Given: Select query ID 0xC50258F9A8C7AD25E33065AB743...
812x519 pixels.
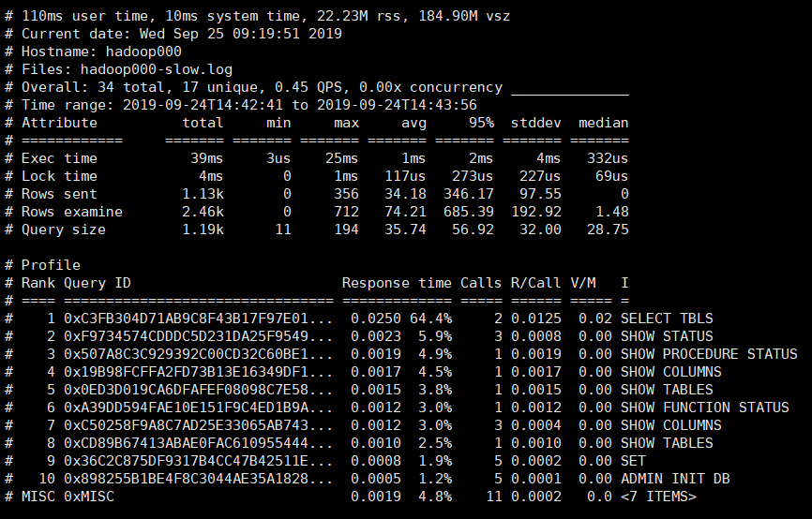Looking at the screenshot, I should tap(198, 425).
